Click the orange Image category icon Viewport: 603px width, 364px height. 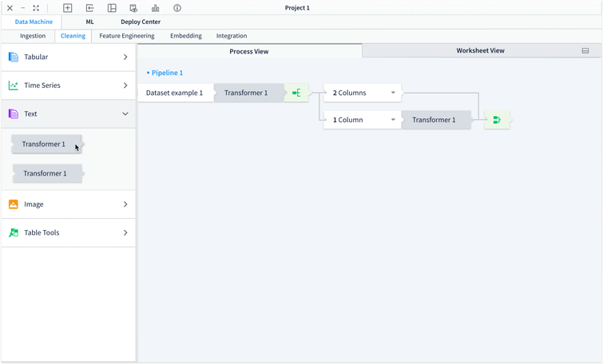coord(14,204)
